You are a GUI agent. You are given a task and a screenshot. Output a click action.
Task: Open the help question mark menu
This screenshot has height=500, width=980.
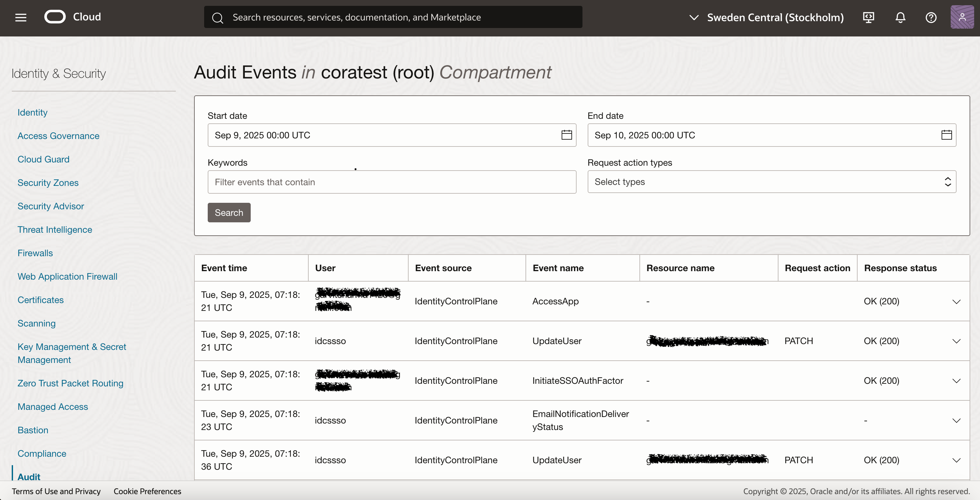tap(931, 18)
